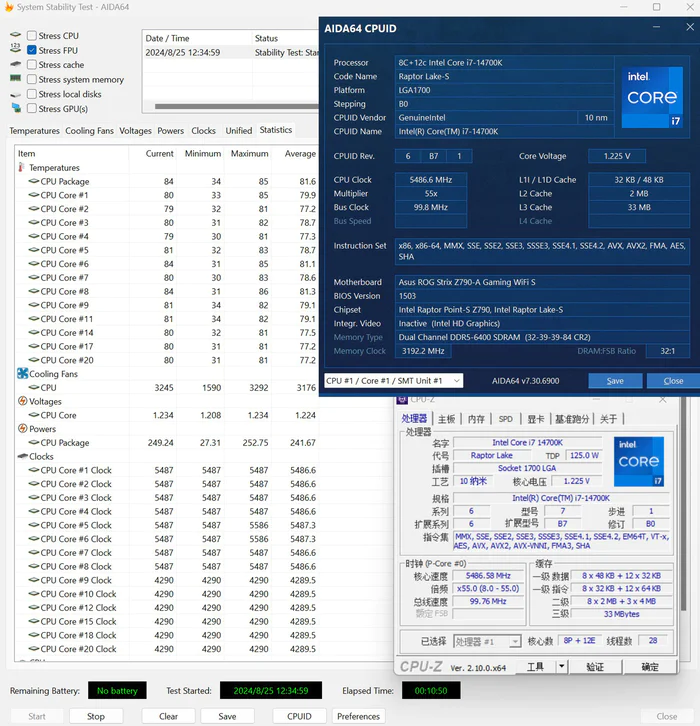Switch to the Powers tab
700x726 pixels.
[x=170, y=131]
